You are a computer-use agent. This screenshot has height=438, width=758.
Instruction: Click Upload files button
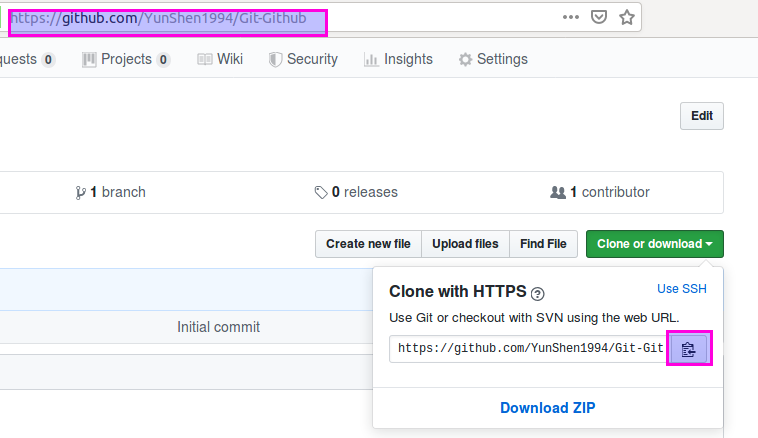coord(465,244)
